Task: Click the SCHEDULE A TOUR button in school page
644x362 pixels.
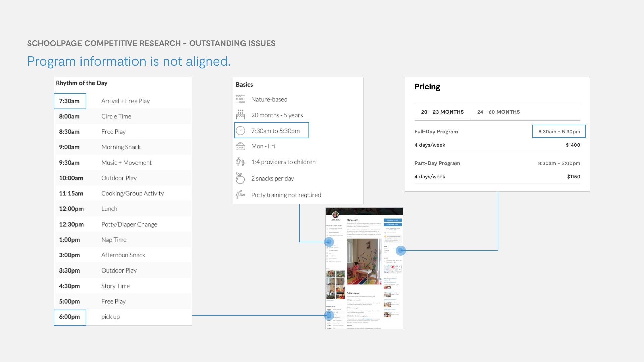Action: [392, 220]
